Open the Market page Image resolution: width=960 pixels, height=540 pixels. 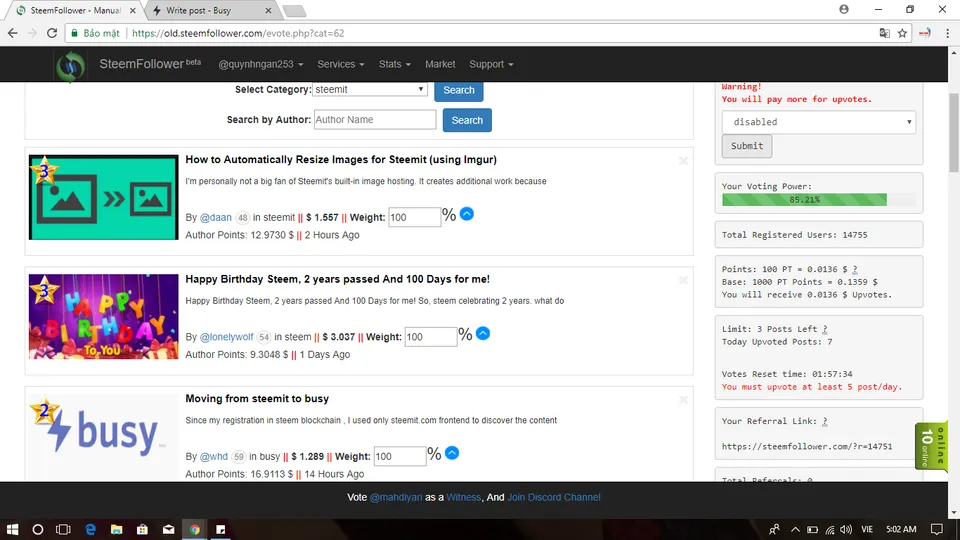440,64
